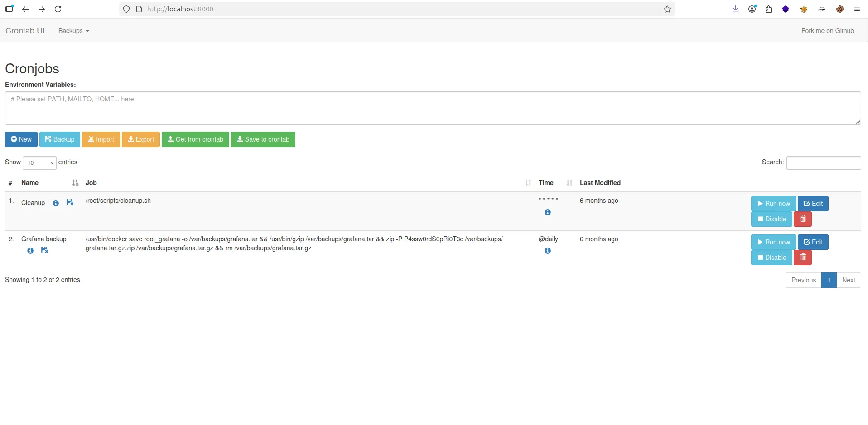Click the info icon under @daily schedule

pos(548,251)
